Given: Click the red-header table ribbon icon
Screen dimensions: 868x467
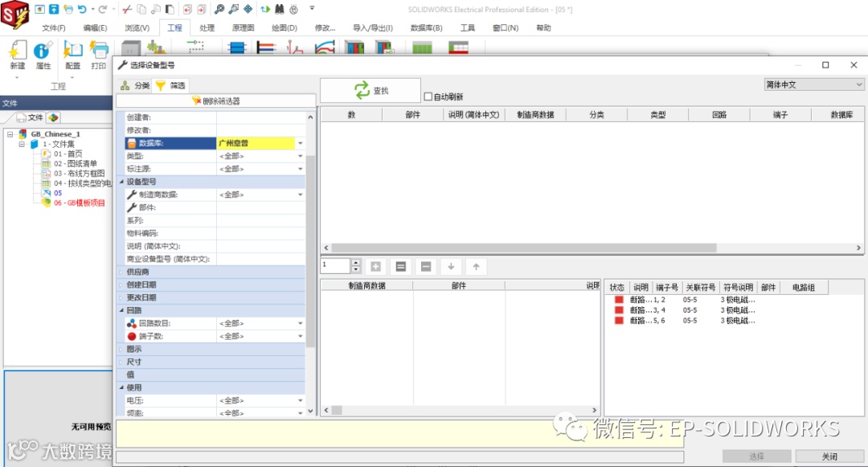Looking at the screenshot, I should (458, 47).
